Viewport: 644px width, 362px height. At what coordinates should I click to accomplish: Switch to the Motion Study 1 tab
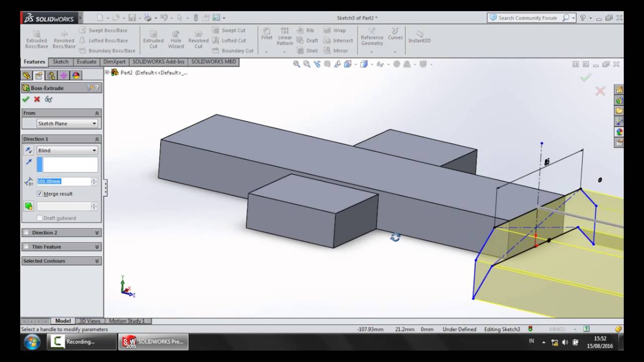click(x=127, y=321)
